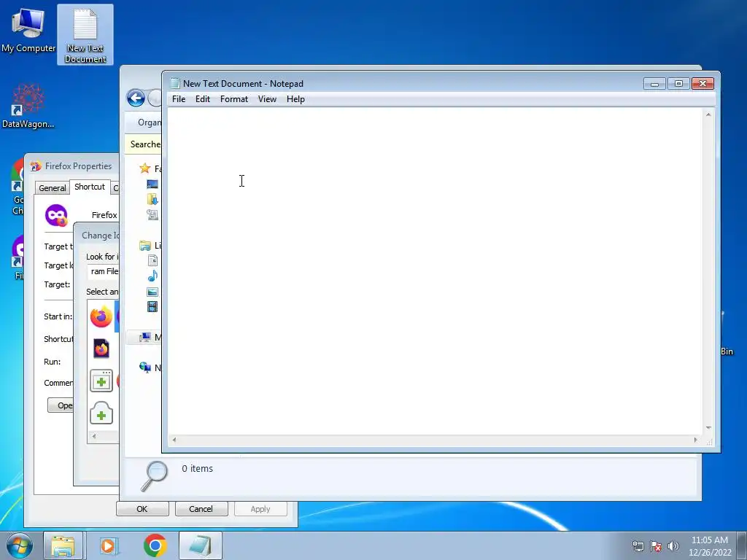Select Downloads icon under Favorites
This screenshot has height=560, width=747.
pos(152,199)
